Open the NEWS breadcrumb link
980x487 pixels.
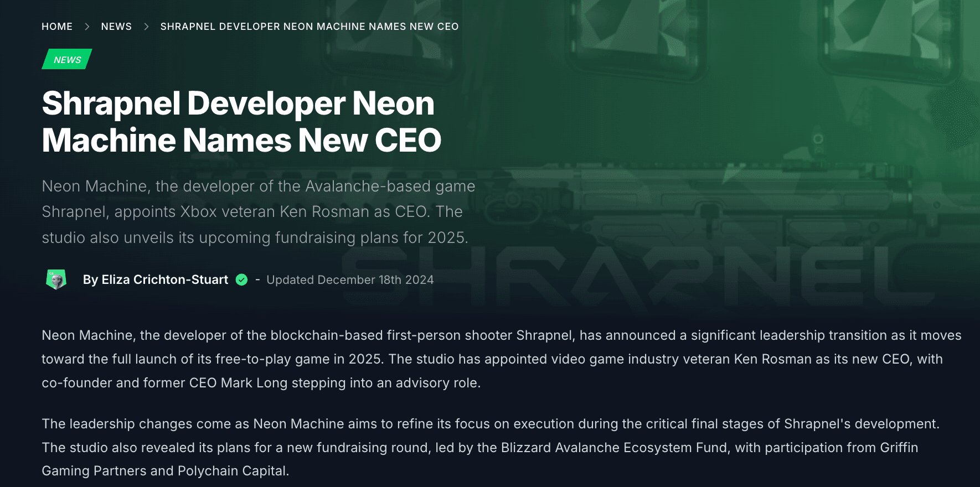click(116, 26)
